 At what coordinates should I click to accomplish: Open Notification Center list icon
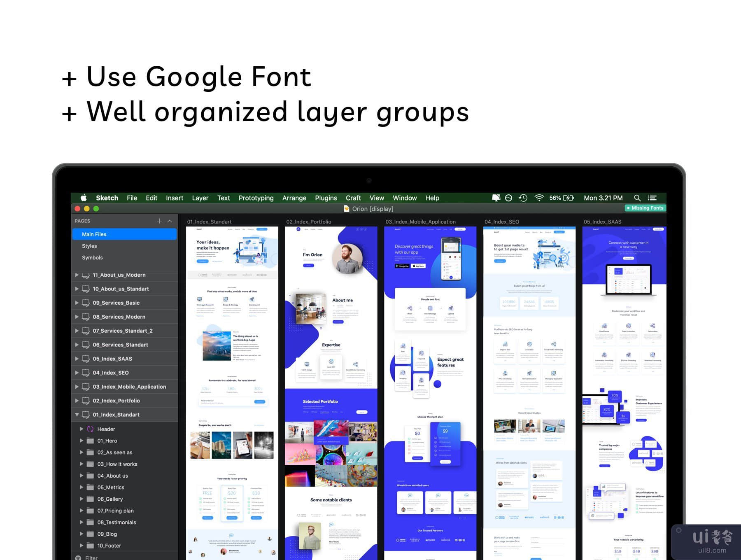tap(652, 198)
